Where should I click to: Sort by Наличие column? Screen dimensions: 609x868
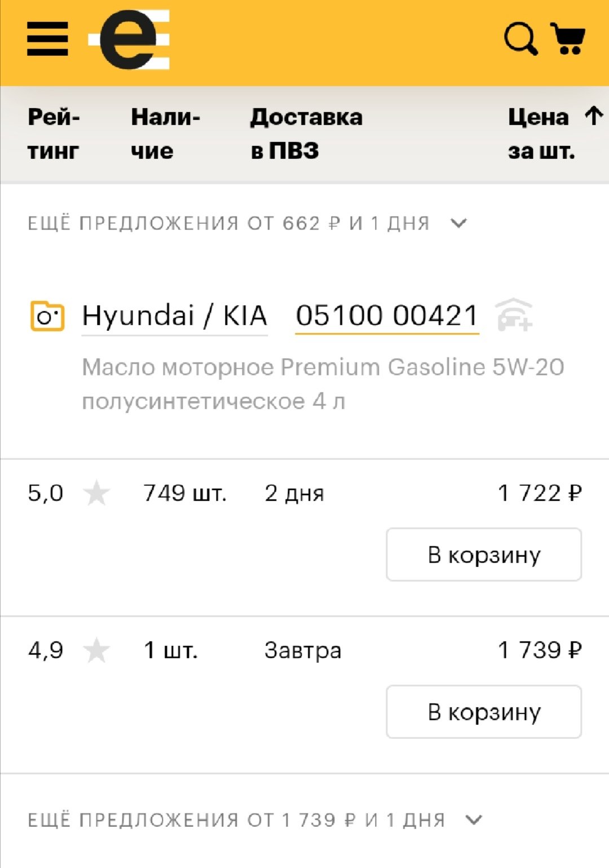click(166, 134)
